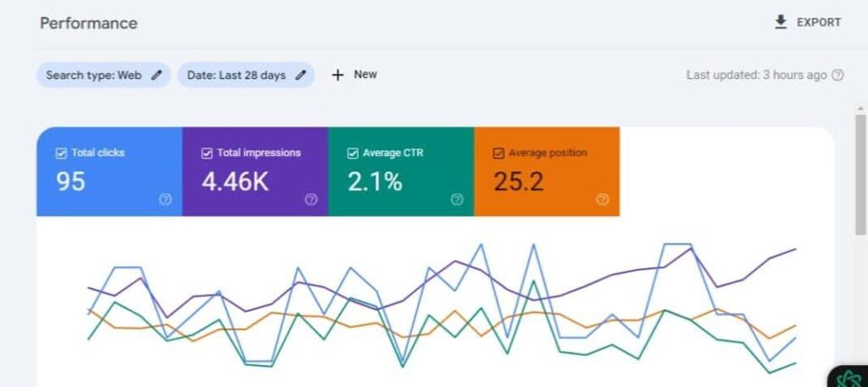Open the Search type: Web filter

94,75
